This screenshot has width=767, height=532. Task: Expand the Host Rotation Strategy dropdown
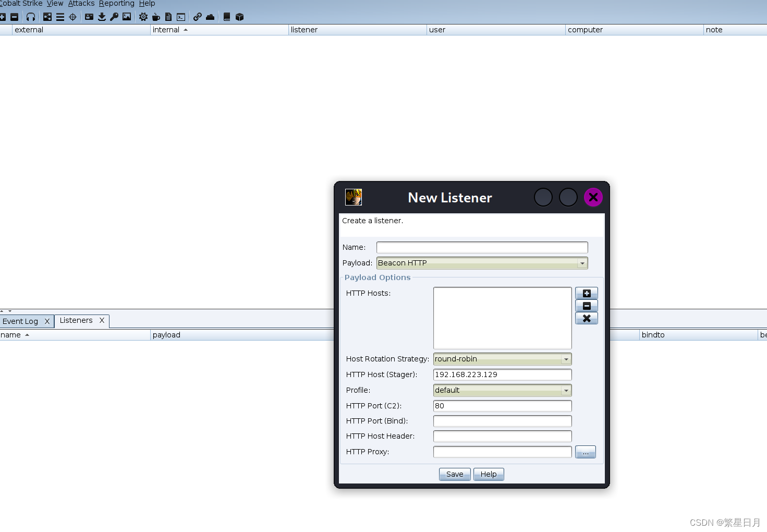502,359
